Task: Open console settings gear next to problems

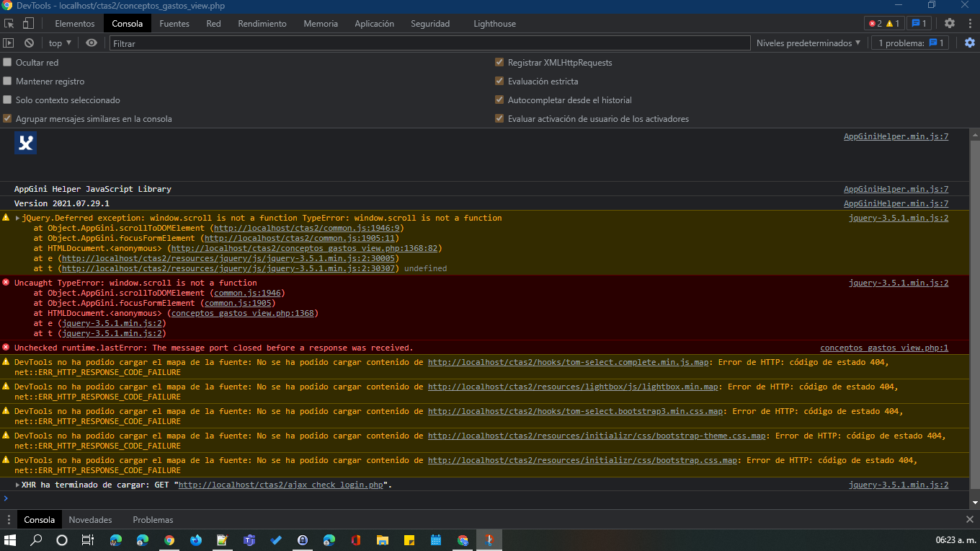Action: [x=970, y=43]
